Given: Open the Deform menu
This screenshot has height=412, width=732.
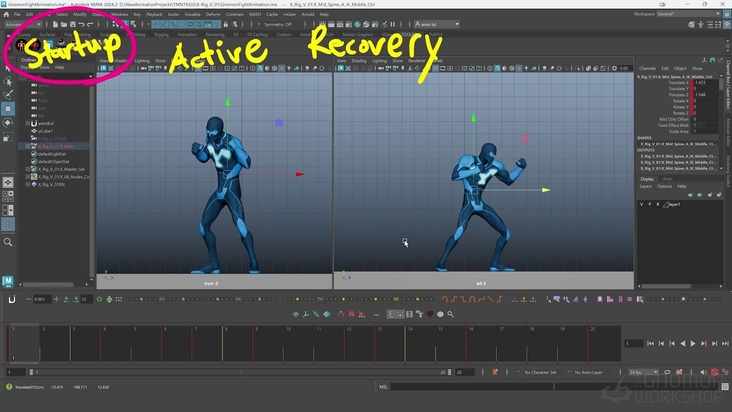Looking at the screenshot, I should (213, 14).
